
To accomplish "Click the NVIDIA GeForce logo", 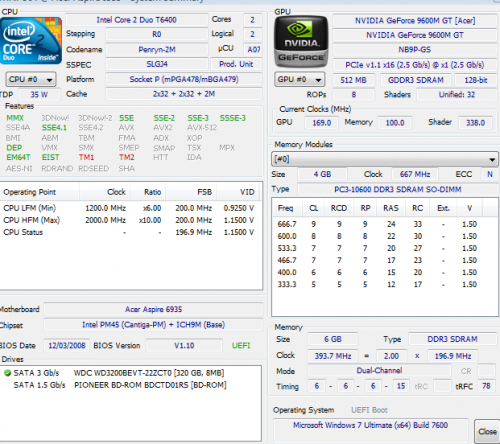I will [x=301, y=42].
